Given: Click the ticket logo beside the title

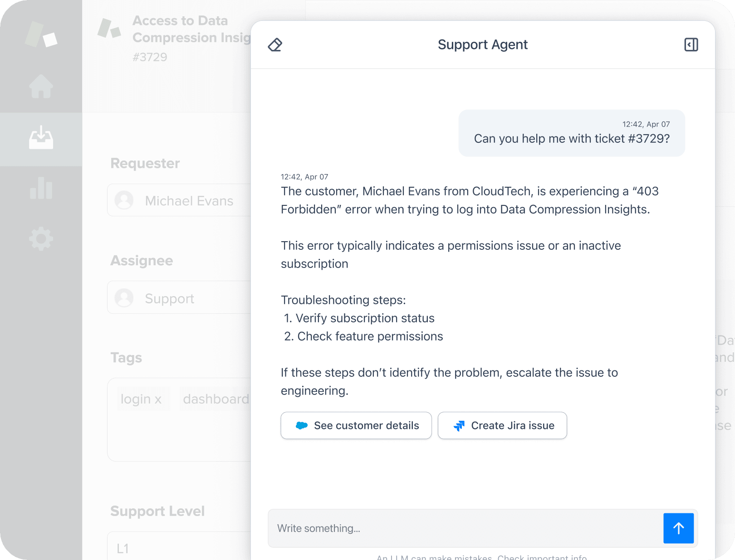Looking at the screenshot, I should pyautogui.click(x=109, y=29).
